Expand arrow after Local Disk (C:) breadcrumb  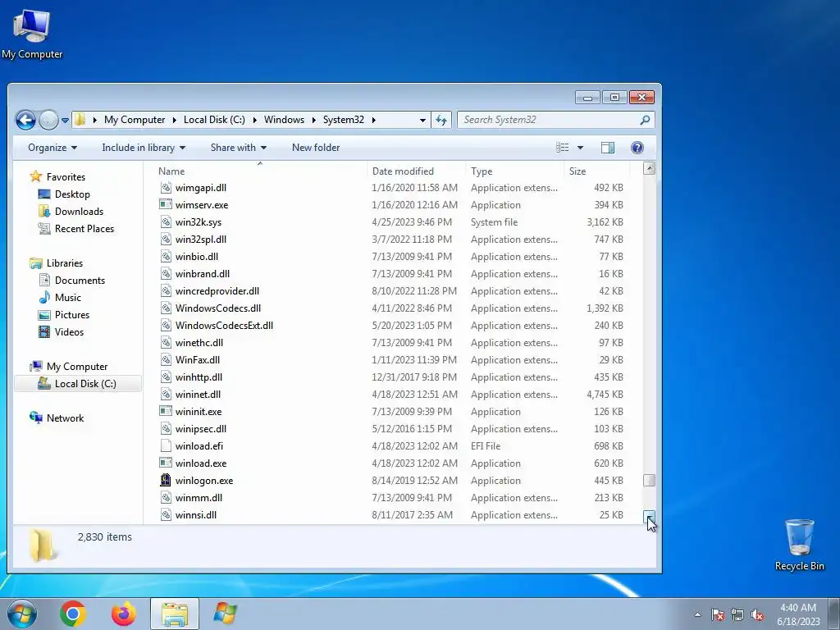[x=254, y=120]
